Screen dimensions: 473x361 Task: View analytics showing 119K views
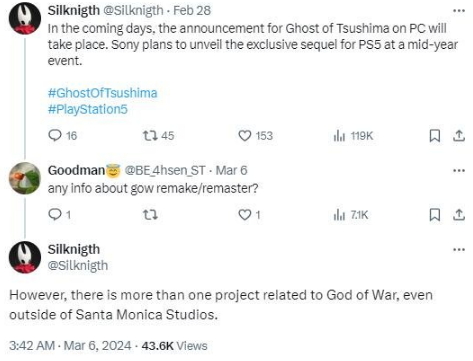353,136
